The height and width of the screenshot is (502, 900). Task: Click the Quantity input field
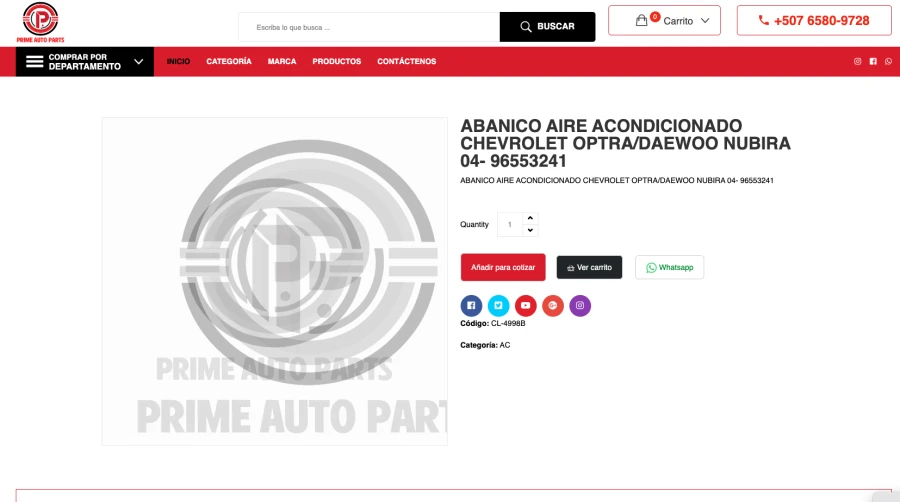[510, 224]
